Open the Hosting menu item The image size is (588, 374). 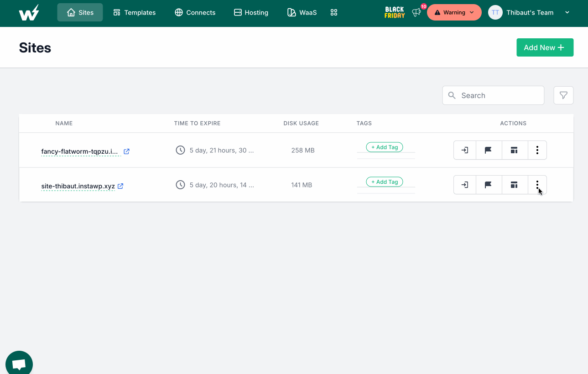[x=251, y=12]
